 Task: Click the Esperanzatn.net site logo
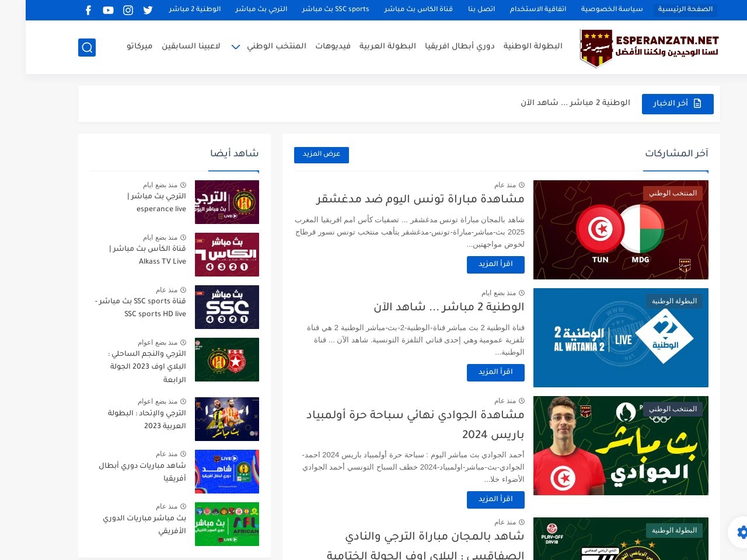649,48
